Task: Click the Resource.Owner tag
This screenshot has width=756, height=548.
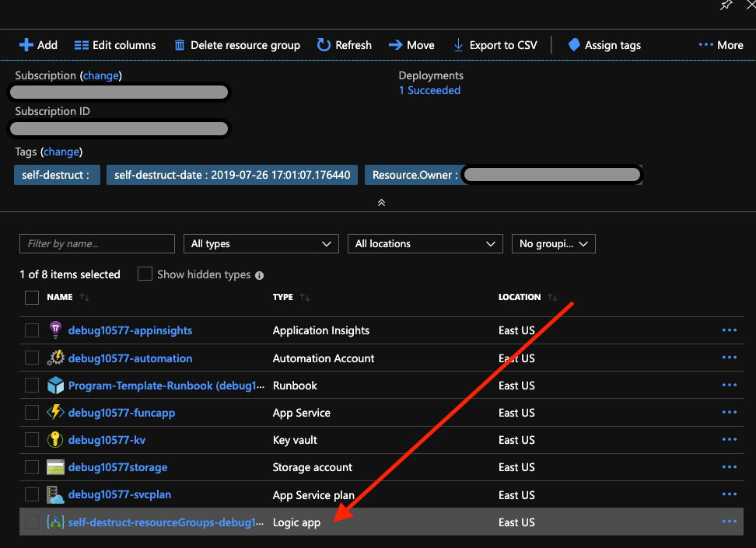Action: tap(503, 175)
